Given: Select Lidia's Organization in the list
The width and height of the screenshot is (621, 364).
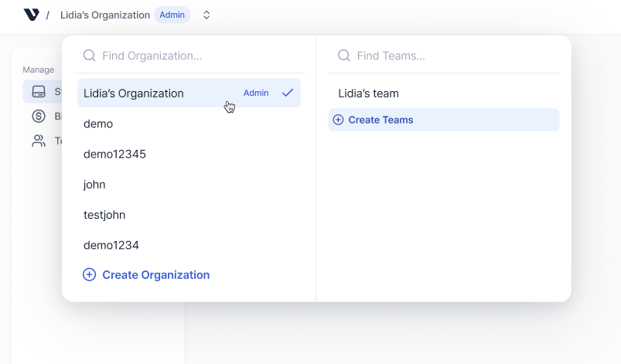Looking at the screenshot, I should (189, 93).
